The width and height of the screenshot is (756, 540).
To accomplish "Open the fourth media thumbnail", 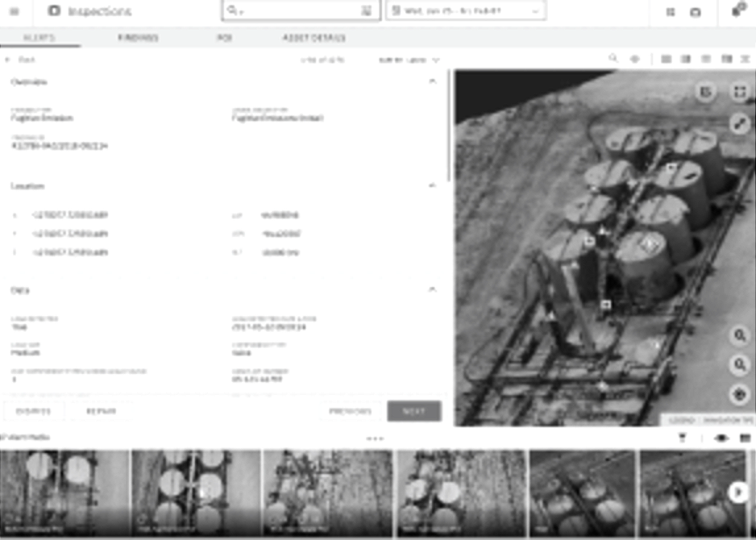I will coord(462,493).
